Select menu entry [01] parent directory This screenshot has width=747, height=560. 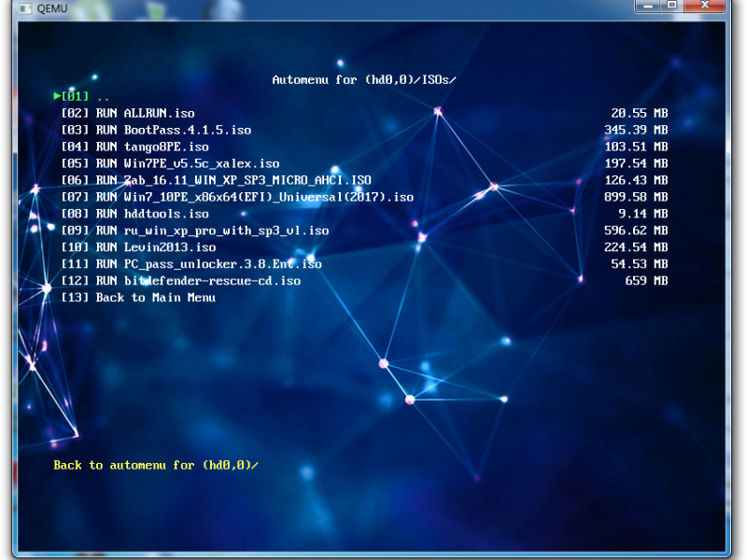(81, 96)
